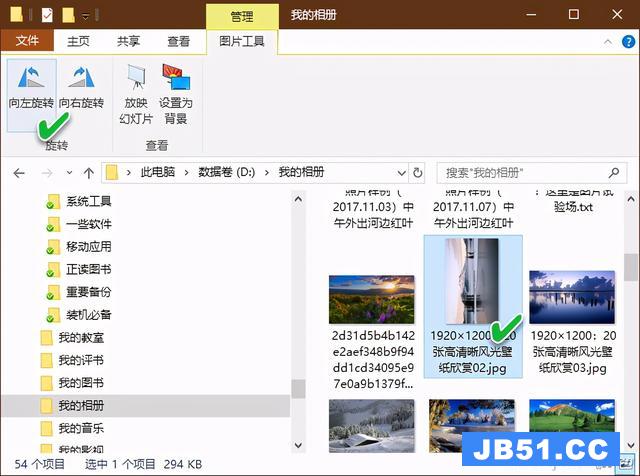Go back using the back arrow
Screen dimensions: 640x476
pos(19,172)
